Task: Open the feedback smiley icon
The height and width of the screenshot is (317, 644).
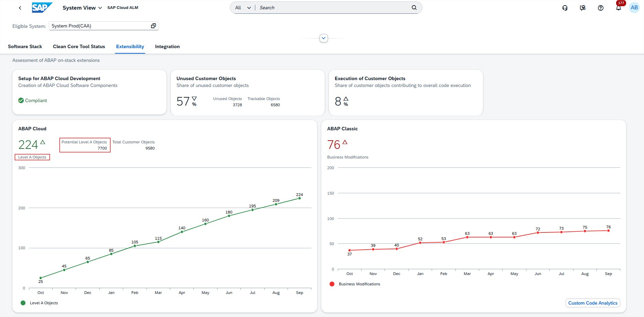Action: [x=582, y=8]
